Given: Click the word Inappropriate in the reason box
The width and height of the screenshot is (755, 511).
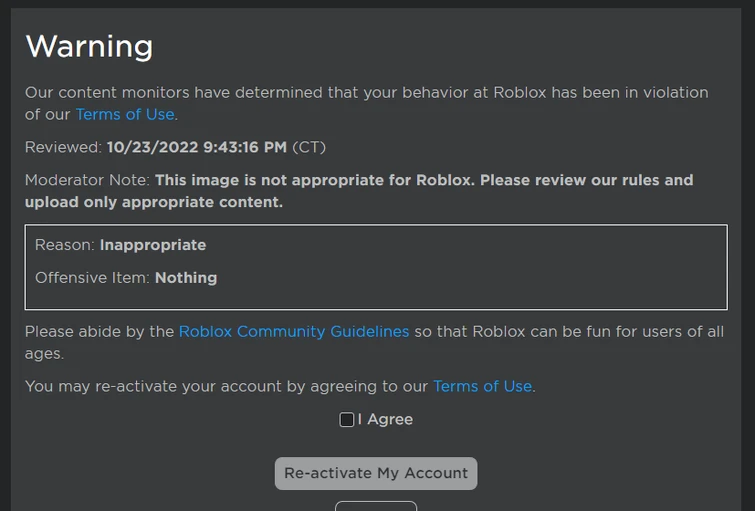Looking at the screenshot, I should [x=153, y=245].
